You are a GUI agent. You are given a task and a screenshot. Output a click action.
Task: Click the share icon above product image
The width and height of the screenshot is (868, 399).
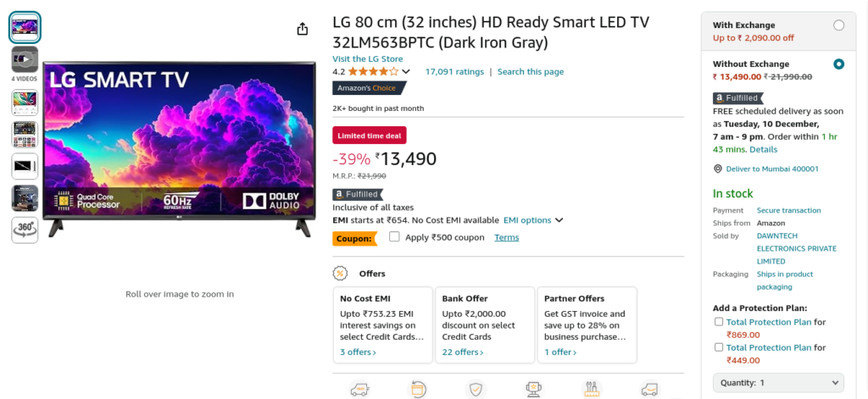click(303, 29)
